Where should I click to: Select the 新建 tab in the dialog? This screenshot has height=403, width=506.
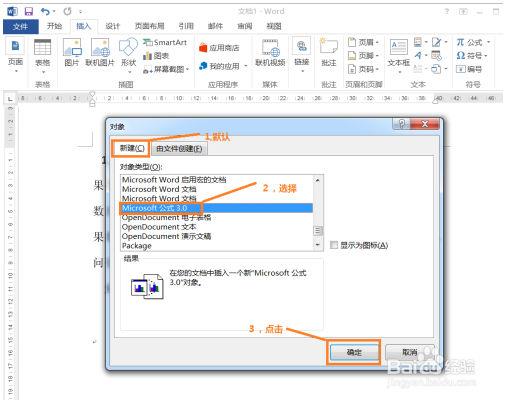point(132,148)
